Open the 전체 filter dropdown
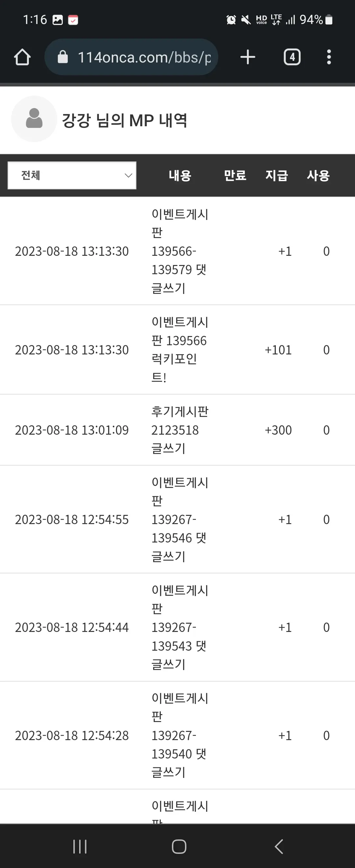The height and width of the screenshot is (868, 355). [72, 175]
